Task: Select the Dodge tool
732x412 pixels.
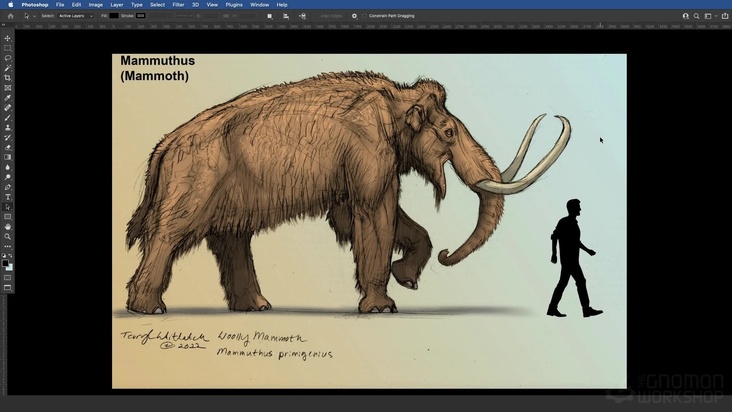Action: [7, 177]
